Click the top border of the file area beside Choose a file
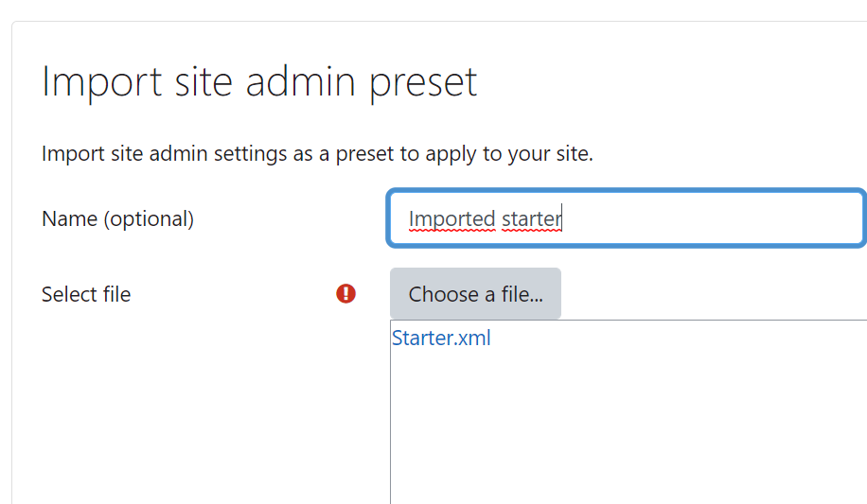The image size is (867, 504). point(714,320)
